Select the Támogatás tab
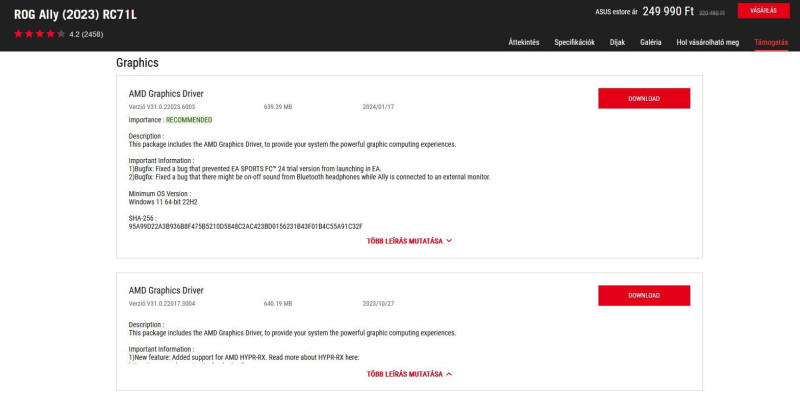Image resolution: width=800 pixels, height=397 pixels. (771, 42)
